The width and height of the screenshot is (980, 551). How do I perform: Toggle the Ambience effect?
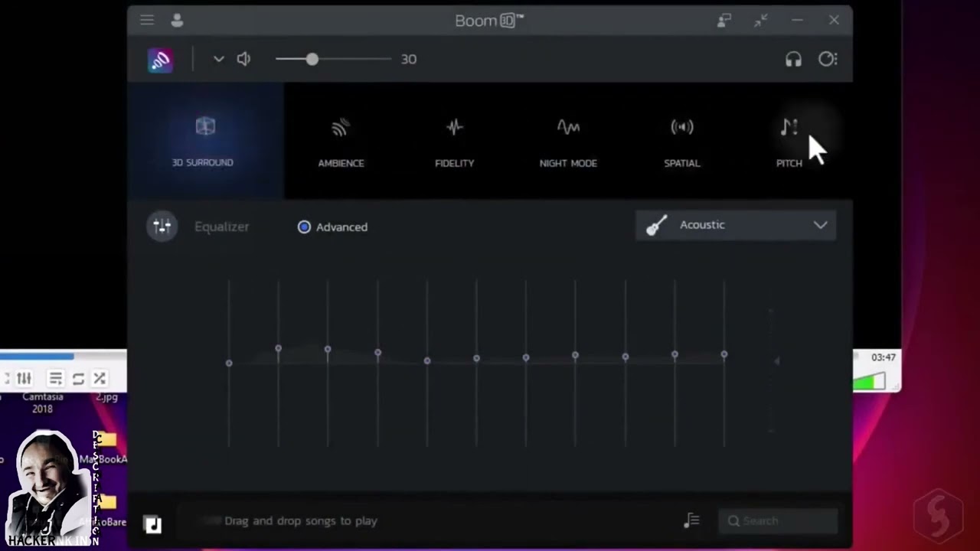tap(341, 141)
